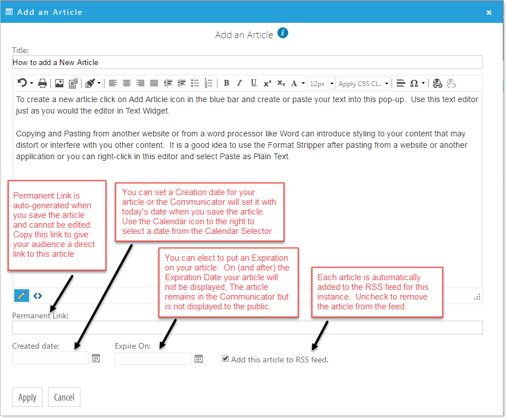
Task: Click the Indent icon
Action: 168,83
